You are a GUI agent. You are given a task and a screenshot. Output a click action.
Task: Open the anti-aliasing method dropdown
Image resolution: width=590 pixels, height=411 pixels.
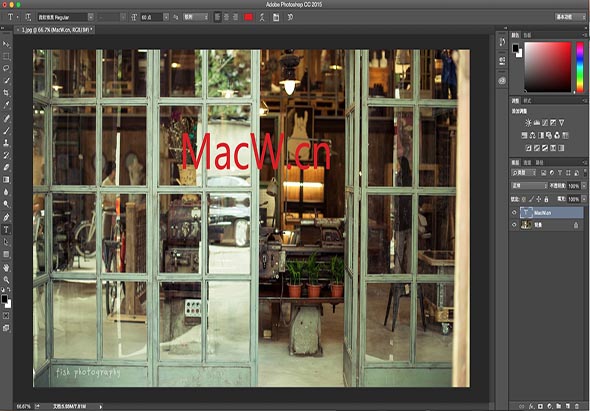click(x=195, y=17)
